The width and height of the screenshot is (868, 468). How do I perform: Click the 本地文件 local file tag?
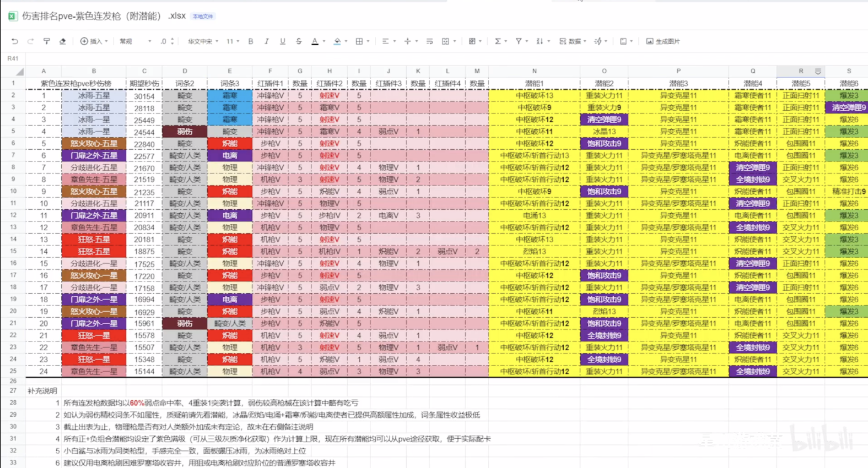click(203, 17)
